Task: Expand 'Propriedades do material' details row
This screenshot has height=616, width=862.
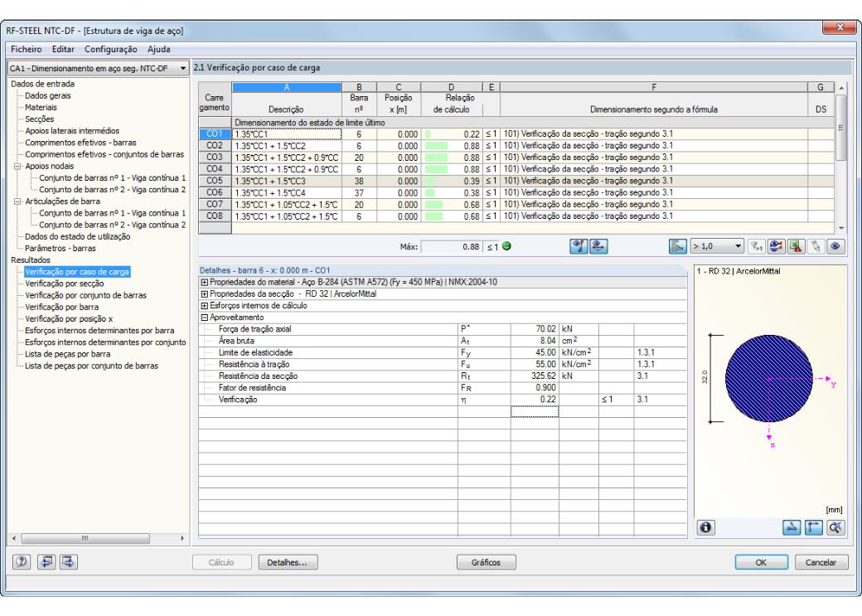Action: tap(205, 282)
